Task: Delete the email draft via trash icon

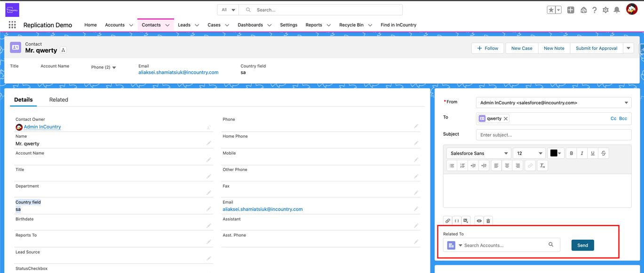Action: click(488, 220)
